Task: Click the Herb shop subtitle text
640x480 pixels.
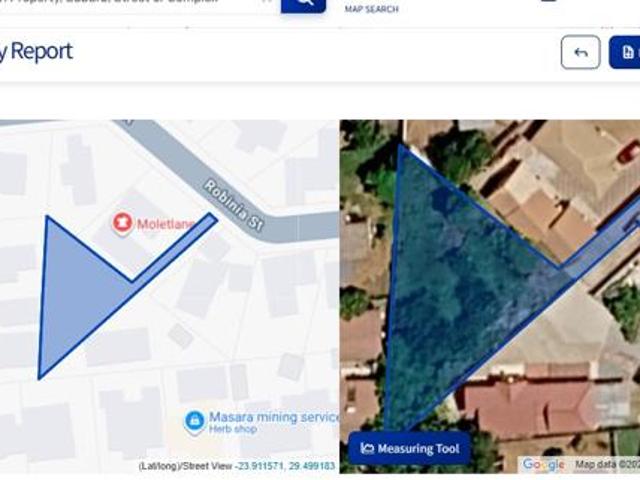Action: click(x=233, y=429)
